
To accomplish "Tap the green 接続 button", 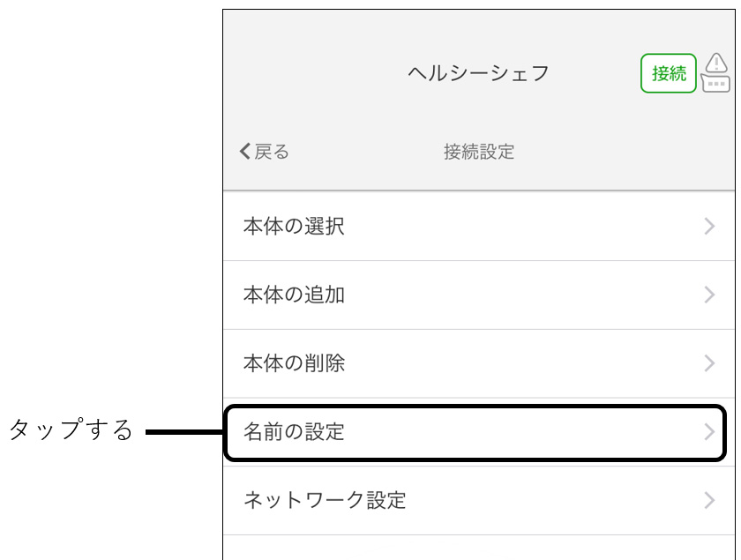I will (x=669, y=73).
